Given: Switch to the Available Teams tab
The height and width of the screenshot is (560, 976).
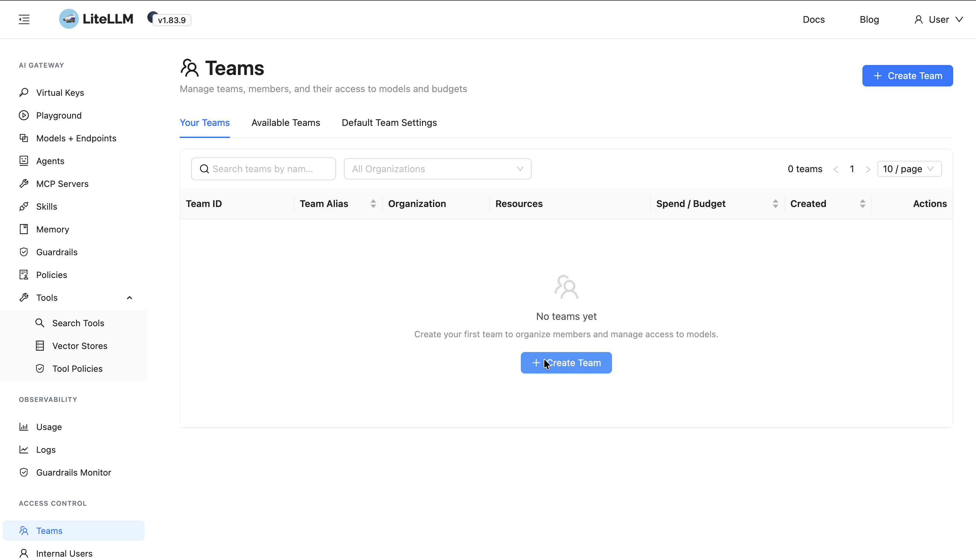Looking at the screenshot, I should point(286,123).
